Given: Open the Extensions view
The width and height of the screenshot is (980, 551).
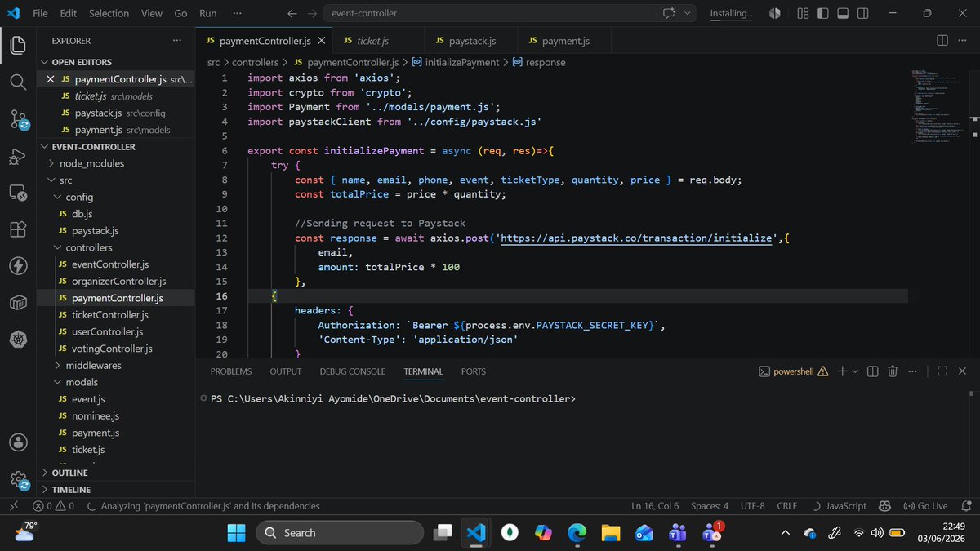Looking at the screenshot, I should click(17, 230).
